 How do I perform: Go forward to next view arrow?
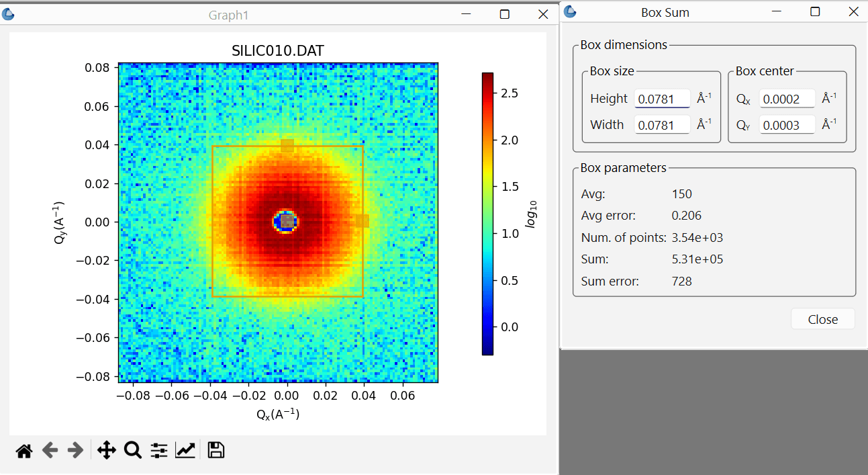tap(76, 450)
